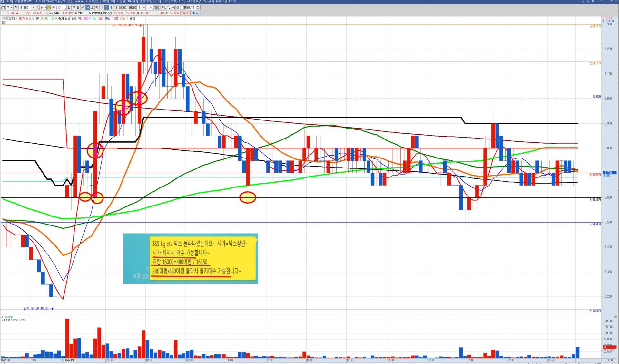
Task: Click the stock search magnifier icon
Action: pos(37,8)
